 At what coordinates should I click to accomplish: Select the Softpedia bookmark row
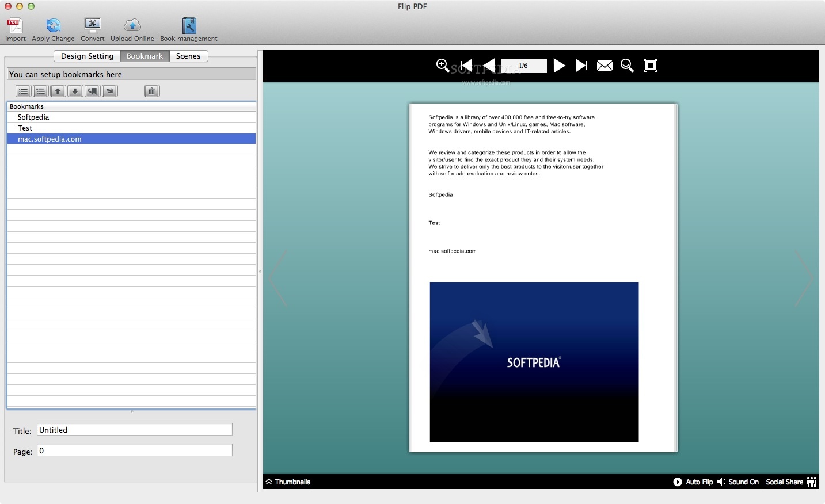tap(132, 117)
